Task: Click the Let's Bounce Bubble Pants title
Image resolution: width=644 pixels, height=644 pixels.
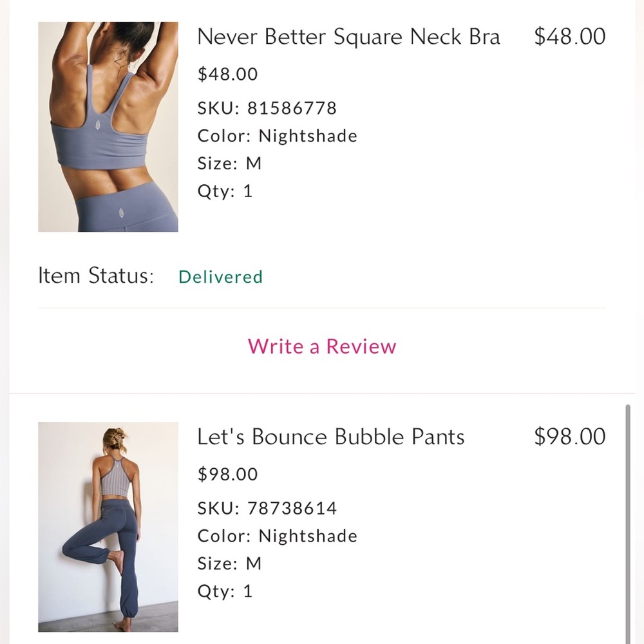Action: 330,437
